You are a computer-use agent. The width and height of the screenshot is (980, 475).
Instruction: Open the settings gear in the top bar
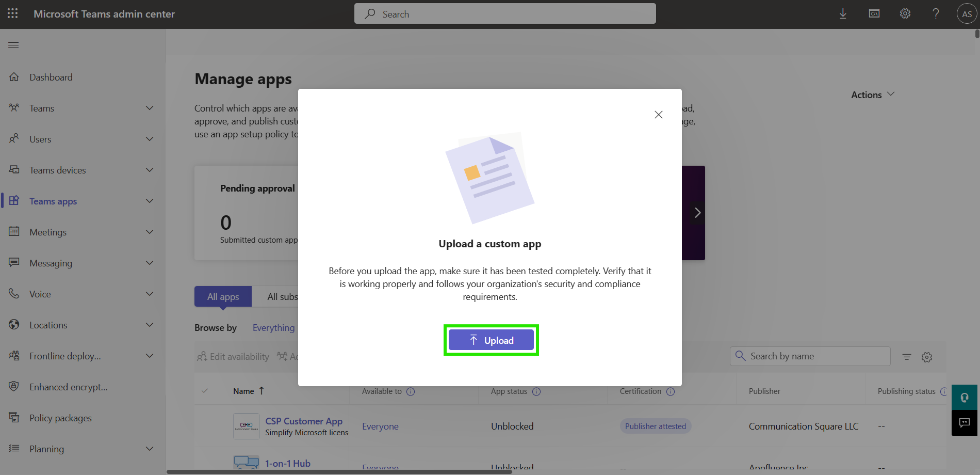point(905,13)
